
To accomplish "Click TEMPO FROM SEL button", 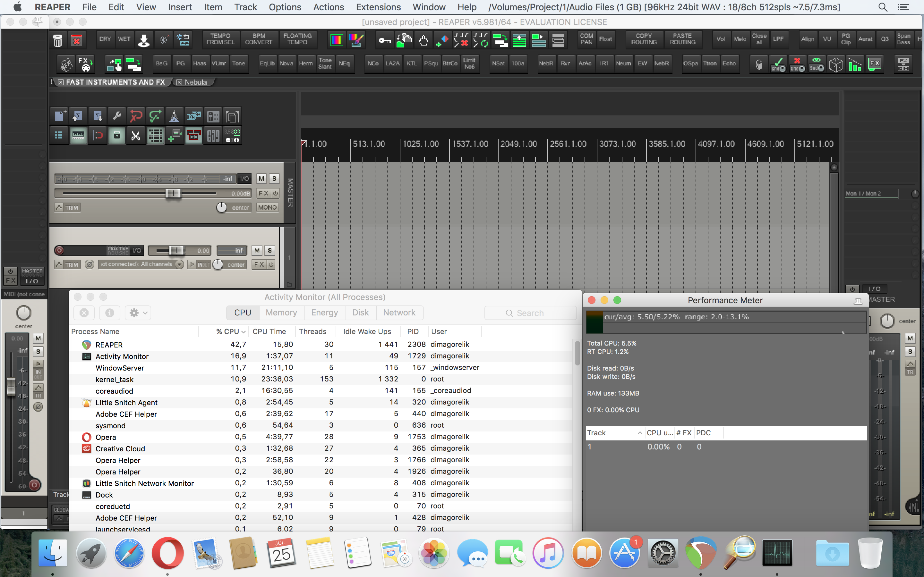I will pos(221,39).
